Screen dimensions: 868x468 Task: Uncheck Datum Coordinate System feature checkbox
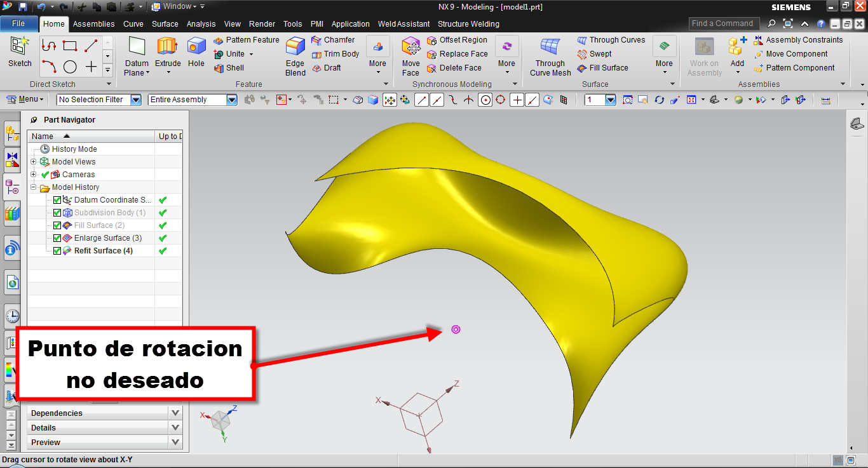click(x=57, y=200)
